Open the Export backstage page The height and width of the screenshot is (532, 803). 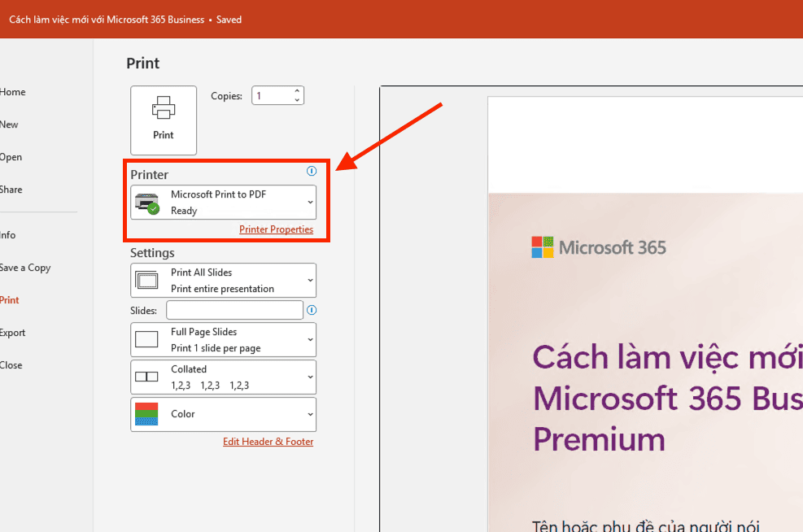[x=12, y=333]
